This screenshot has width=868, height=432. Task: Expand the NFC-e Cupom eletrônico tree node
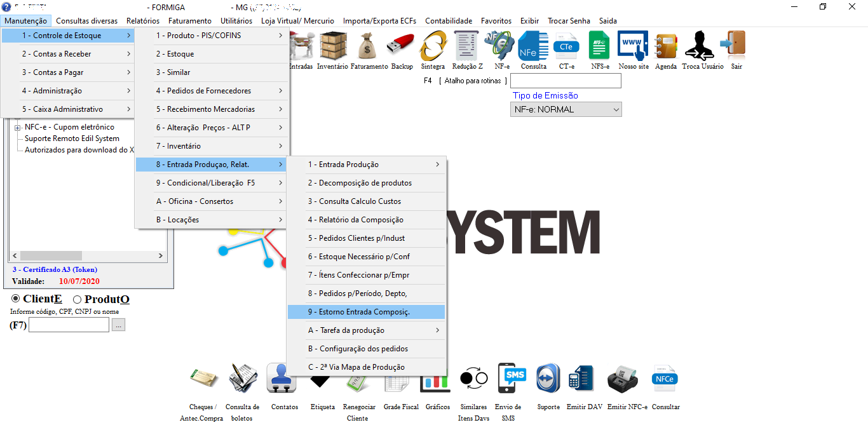click(18, 128)
